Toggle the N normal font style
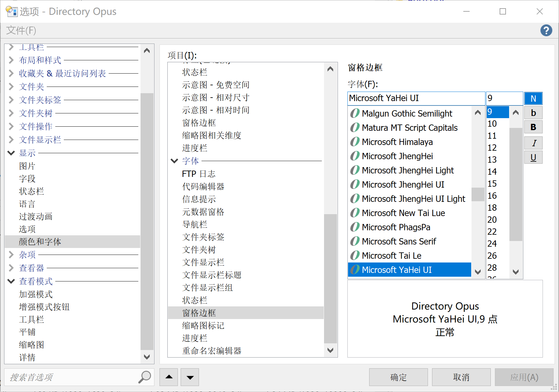The width and height of the screenshot is (559, 392). click(x=533, y=99)
